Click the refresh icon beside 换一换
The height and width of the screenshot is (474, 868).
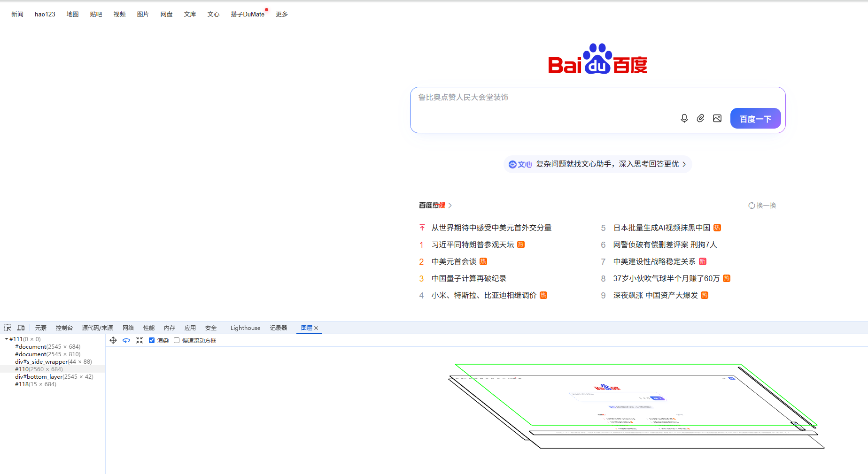click(752, 206)
